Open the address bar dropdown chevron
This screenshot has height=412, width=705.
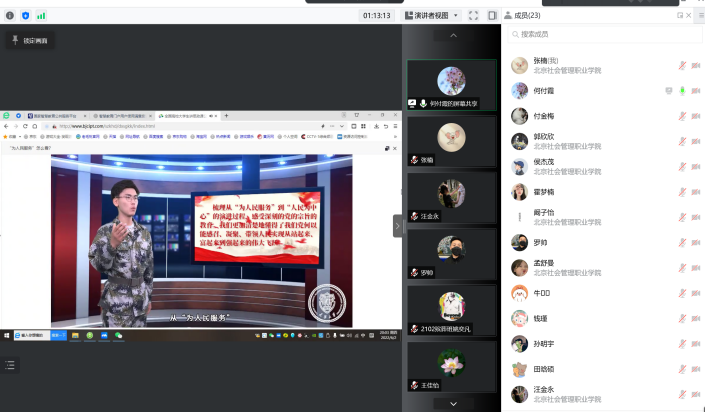point(342,126)
